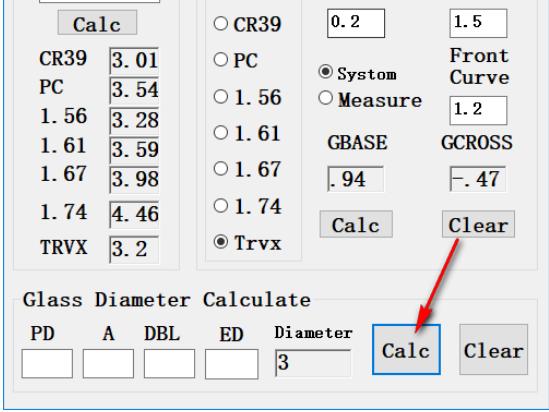Image resolution: width=549 pixels, height=412 pixels.
Task: Click the Front Curve field showing 1.2
Action: pos(478,110)
